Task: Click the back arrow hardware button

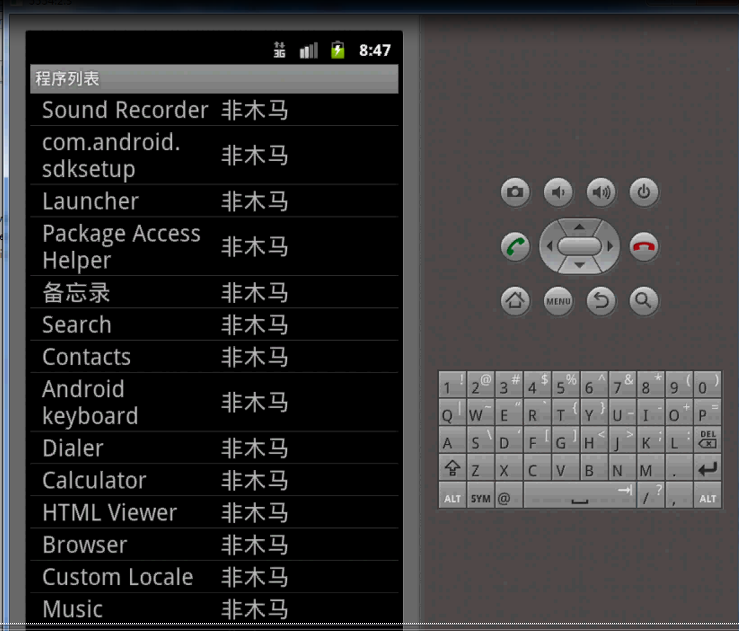Action: coord(601,300)
